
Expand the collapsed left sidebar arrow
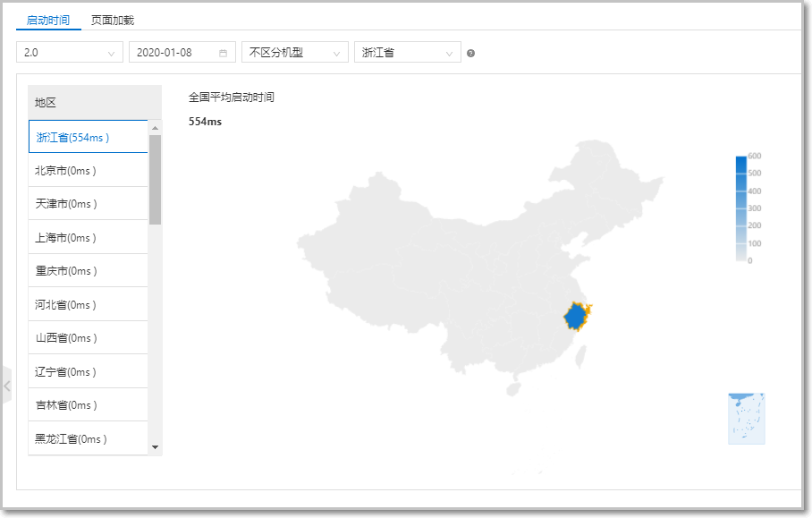(x=7, y=386)
